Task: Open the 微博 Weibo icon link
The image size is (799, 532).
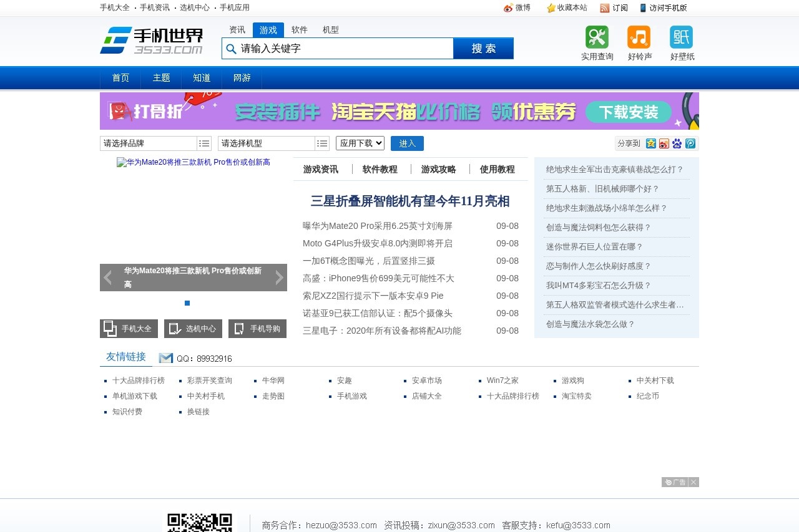Action: [509, 8]
